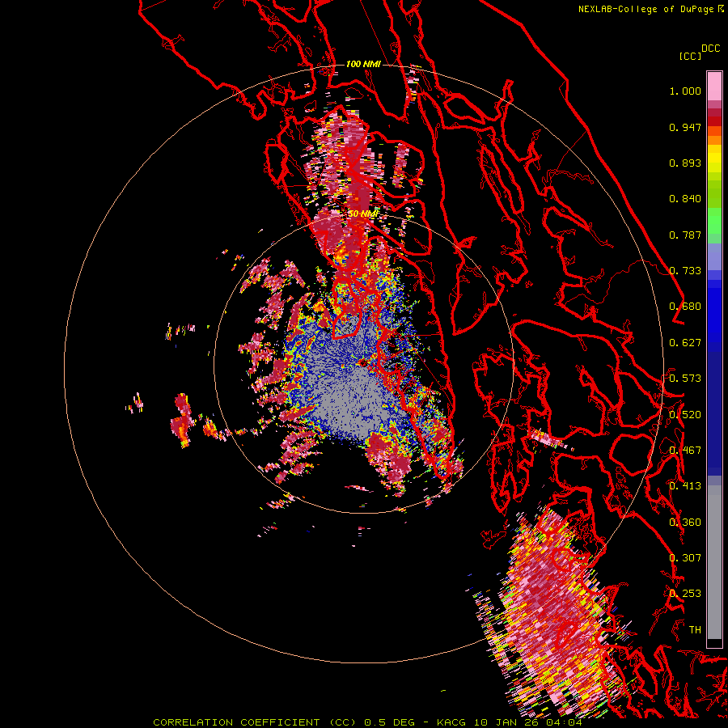728x728 pixels.
Task: Select the 0.893 scale value
Action: click(685, 163)
